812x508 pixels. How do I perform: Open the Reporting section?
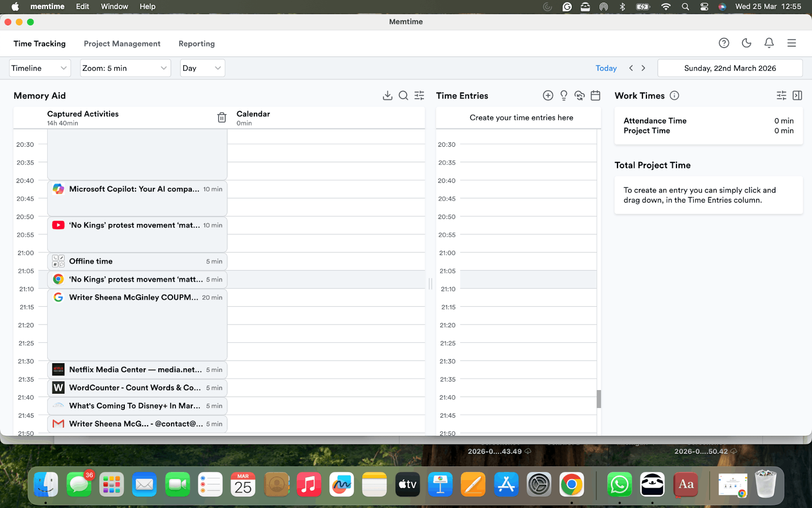pyautogui.click(x=196, y=43)
